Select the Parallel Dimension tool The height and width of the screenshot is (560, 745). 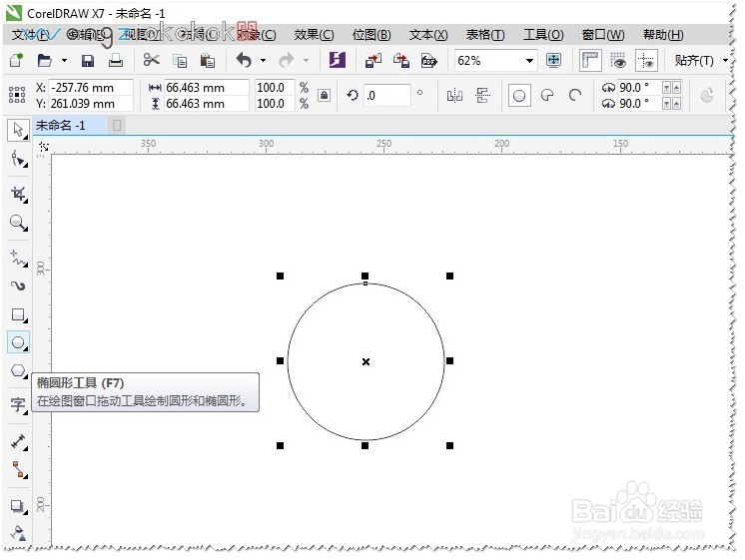pos(19,442)
